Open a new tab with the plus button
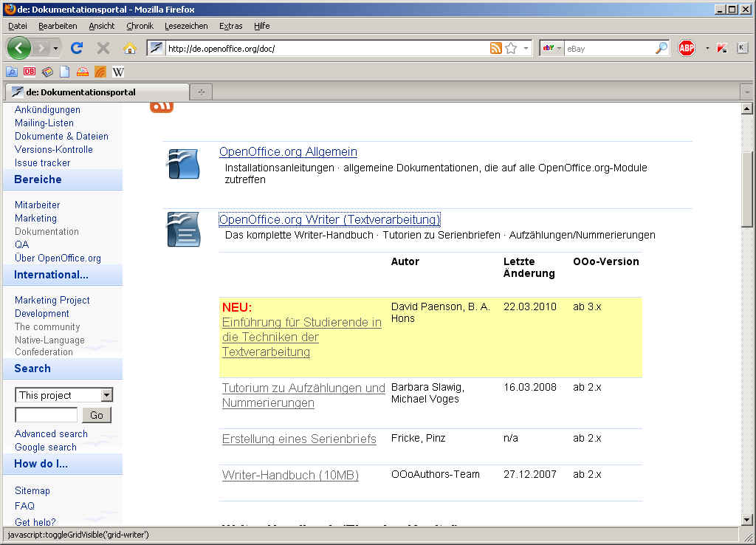 (x=202, y=92)
